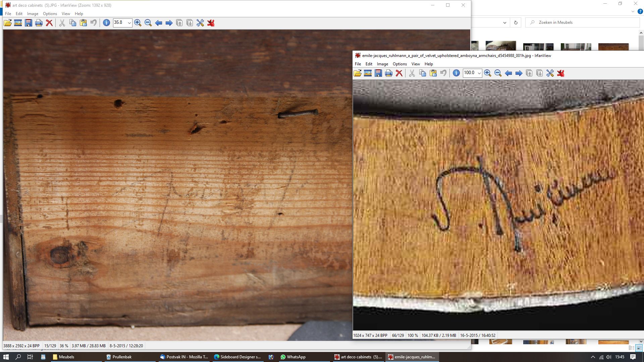Viewport: 644px width, 362px height.
Task: Click the Save icon in the Ruhlmann window
Action: point(378,73)
